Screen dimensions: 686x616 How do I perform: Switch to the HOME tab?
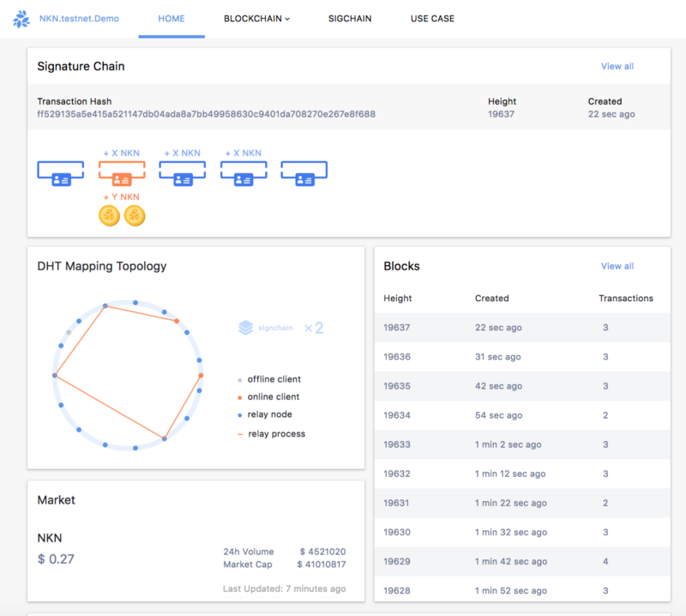pos(171,18)
